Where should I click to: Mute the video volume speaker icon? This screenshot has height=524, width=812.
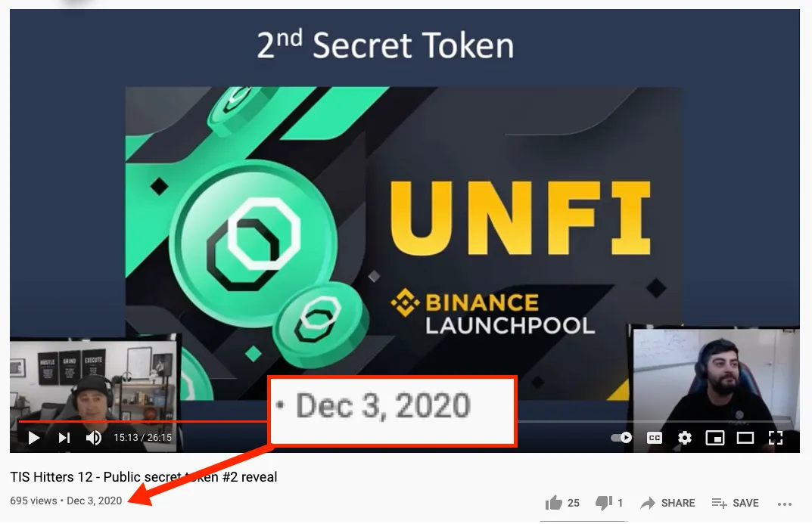click(x=94, y=438)
